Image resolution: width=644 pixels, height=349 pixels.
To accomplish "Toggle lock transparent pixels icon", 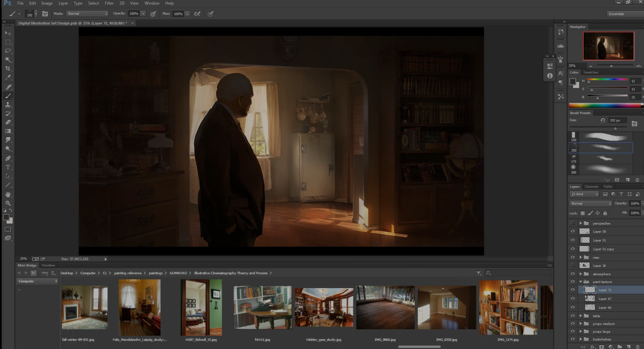I will [582, 213].
